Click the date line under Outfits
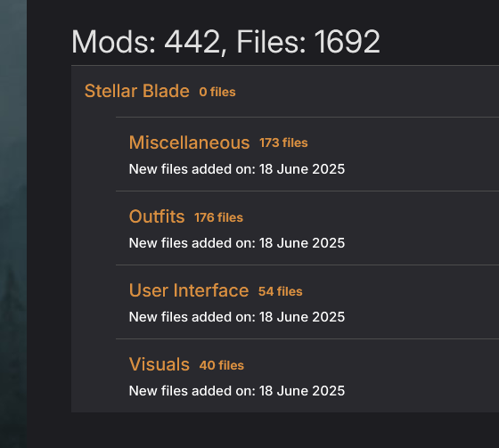This screenshot has height=448, width=499. 237,243
